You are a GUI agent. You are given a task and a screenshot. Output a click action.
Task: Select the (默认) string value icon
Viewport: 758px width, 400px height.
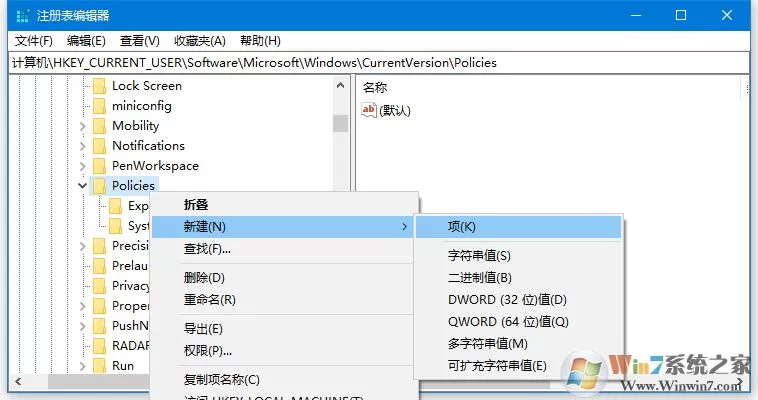[368, 110]
